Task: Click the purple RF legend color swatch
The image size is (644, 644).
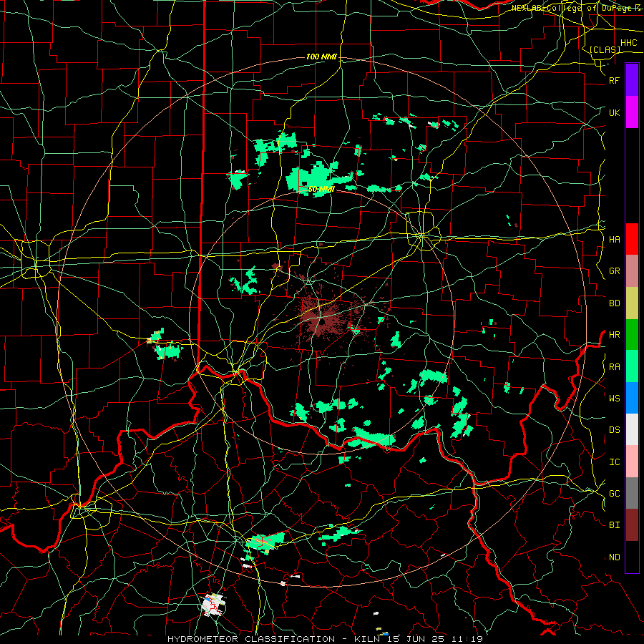Action: click(632, 80)
